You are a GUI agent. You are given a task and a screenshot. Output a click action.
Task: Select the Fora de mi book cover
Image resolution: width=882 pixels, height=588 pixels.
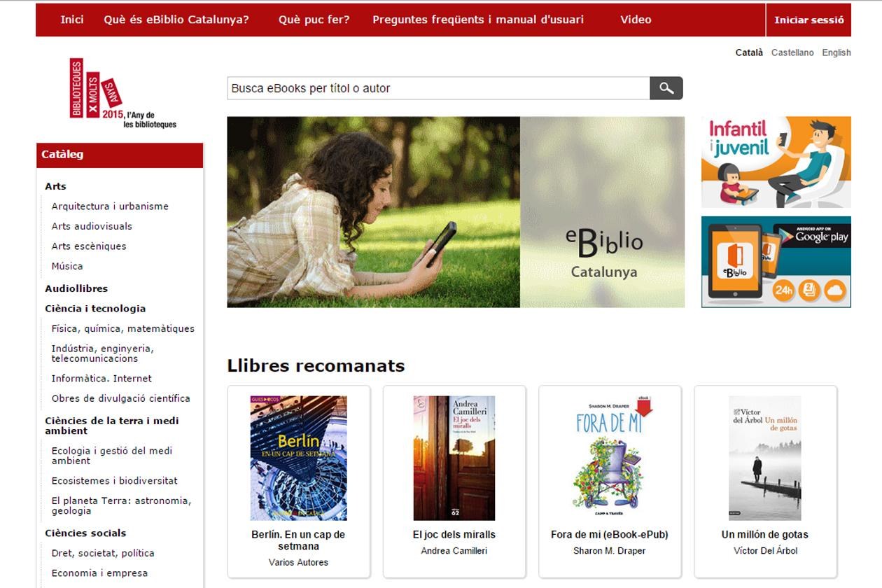pos(609,458)
